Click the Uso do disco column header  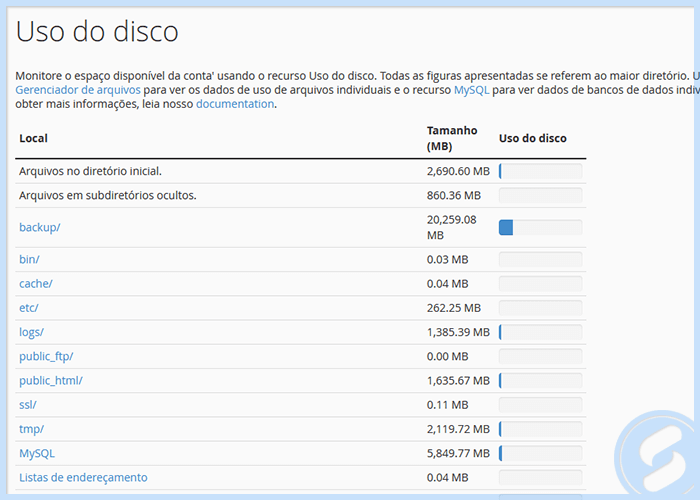pos(533,138)
